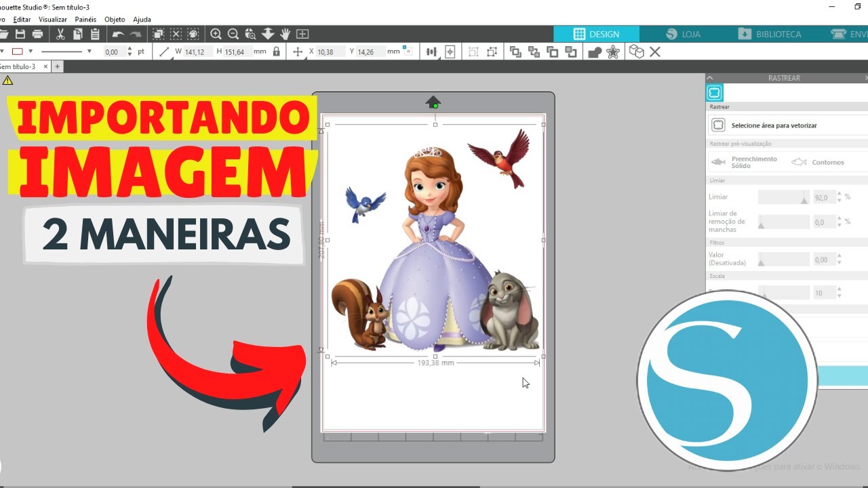Switch to the DESIGN tab

point(596,34)
